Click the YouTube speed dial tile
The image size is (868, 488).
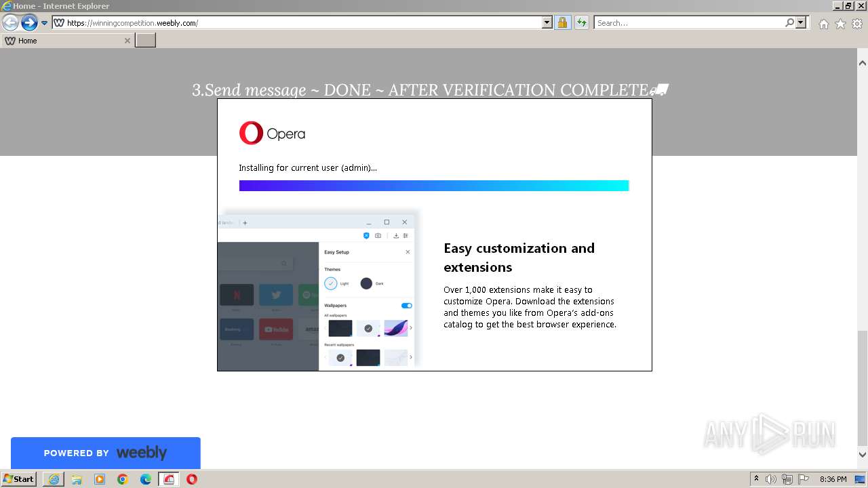(276, 329)
